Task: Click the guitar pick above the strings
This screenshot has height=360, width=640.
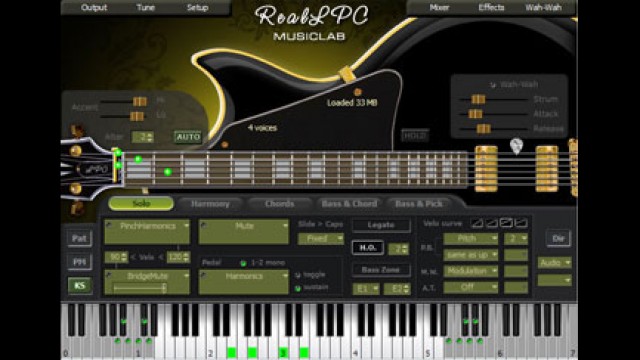Action: coord(516,146)
